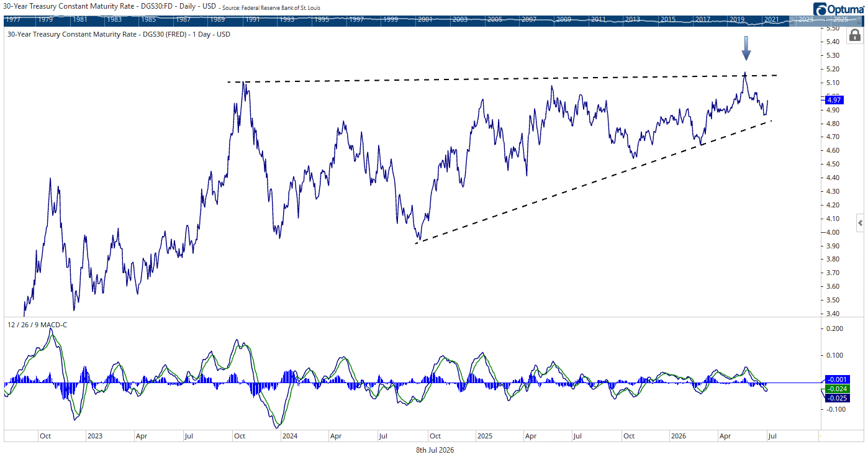Click 1991 in the overview timeline

point(252,20)
